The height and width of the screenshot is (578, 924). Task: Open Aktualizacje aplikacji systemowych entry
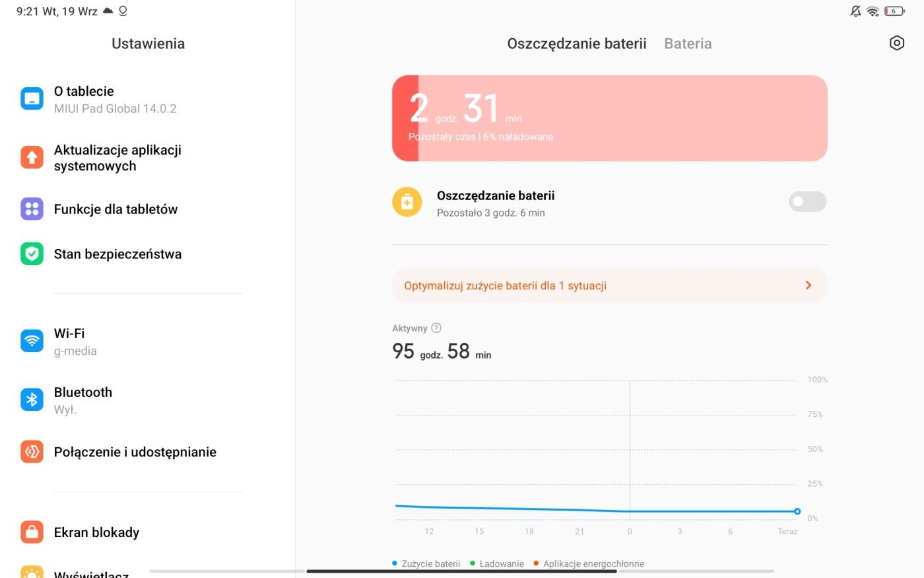pyautogui.click(x=148, y=157)
